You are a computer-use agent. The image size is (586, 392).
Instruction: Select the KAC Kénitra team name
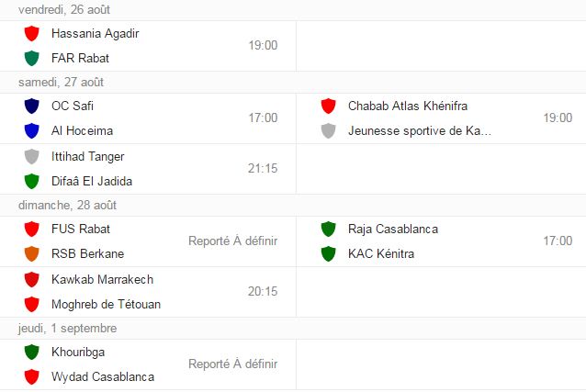pyautogui.click(x=381, y=253)
